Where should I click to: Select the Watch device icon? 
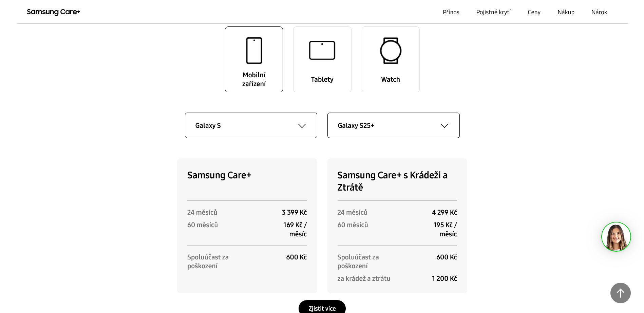pos(391,51)
